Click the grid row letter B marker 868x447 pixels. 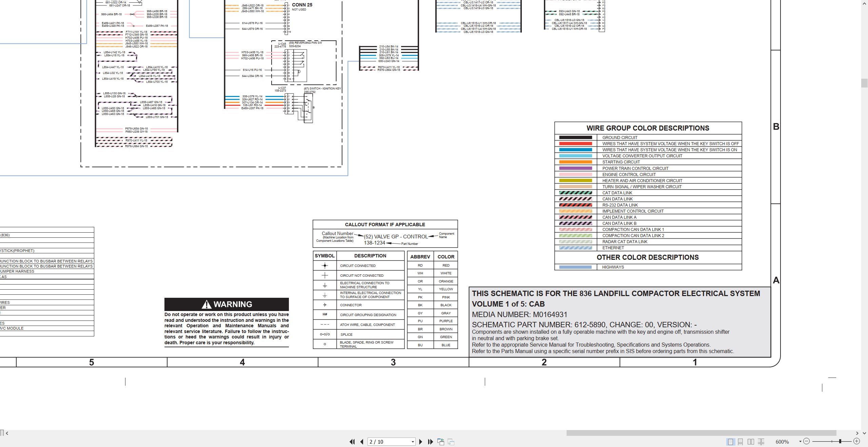coord(776,127)
